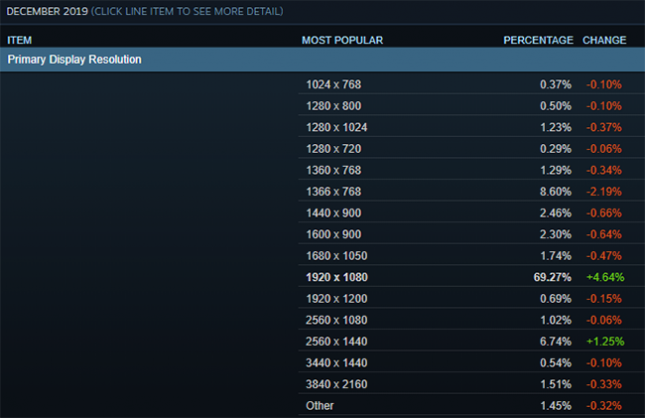
Task: Select the 1024 x 768 resolution row
Action: (471, 84)
